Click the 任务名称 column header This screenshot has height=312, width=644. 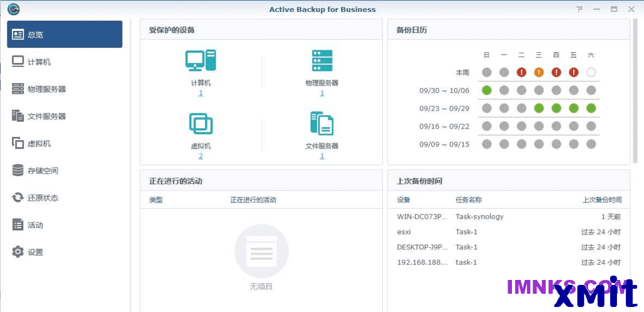coord(469,200)
